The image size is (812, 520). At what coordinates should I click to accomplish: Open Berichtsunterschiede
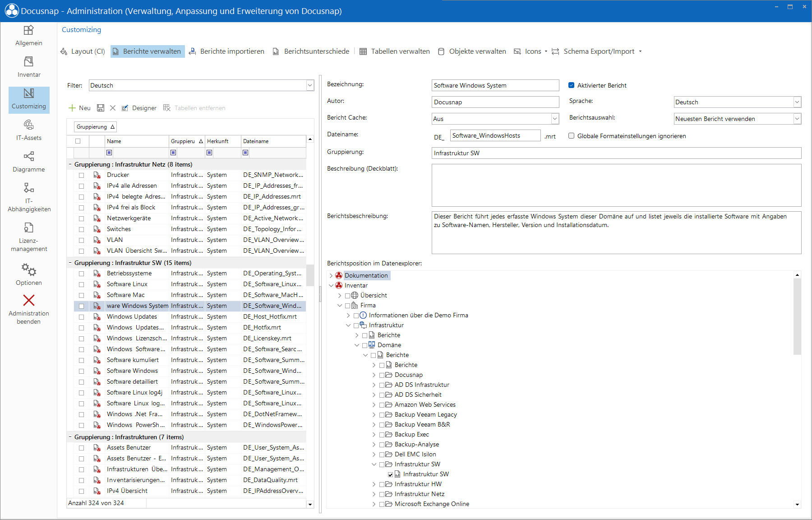point(311,51)
